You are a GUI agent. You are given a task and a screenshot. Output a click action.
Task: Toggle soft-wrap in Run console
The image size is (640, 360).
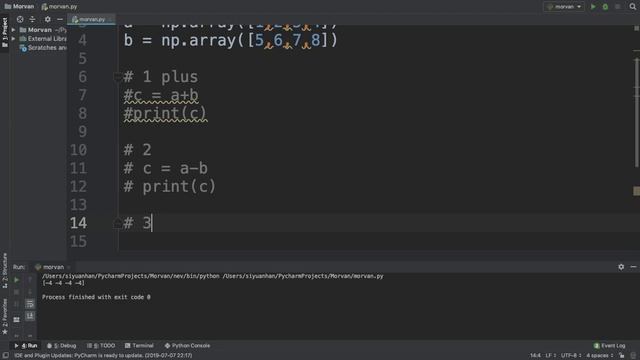(30, 304)
